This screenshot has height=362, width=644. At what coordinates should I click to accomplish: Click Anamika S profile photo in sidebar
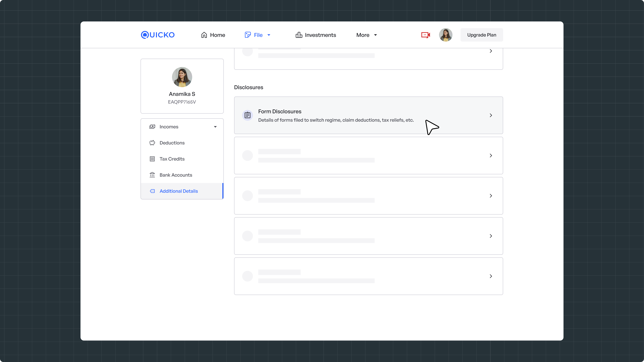pyautogui.click(x=182, y=77)
